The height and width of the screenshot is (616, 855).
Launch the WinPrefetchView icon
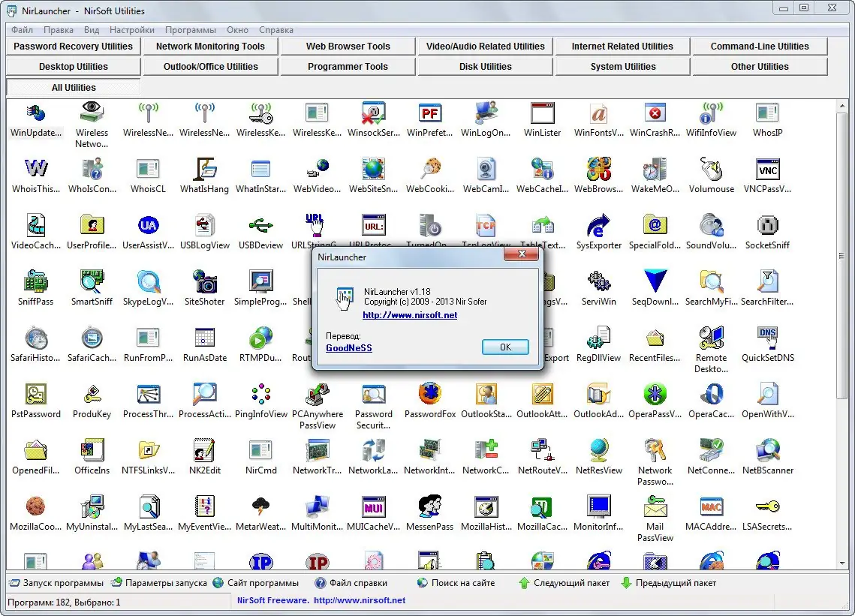coord(429,113)
